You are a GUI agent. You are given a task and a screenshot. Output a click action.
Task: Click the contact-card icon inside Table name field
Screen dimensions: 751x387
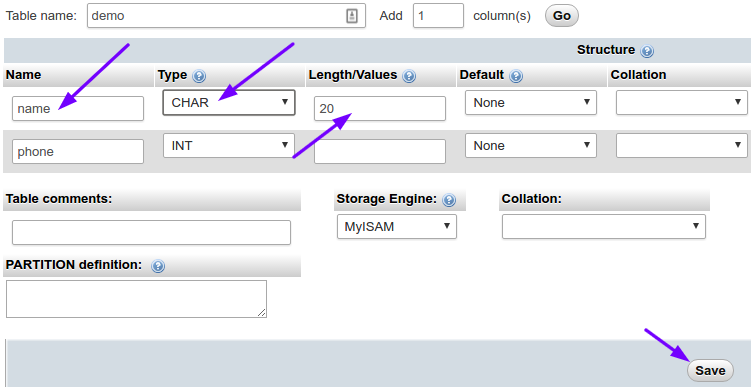tap(352, 16)
